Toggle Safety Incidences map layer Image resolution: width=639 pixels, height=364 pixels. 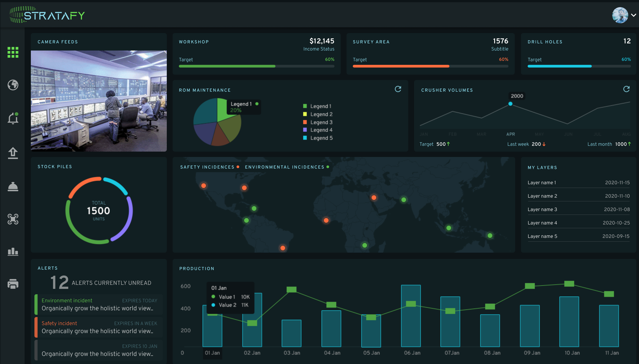pos(210,167)
